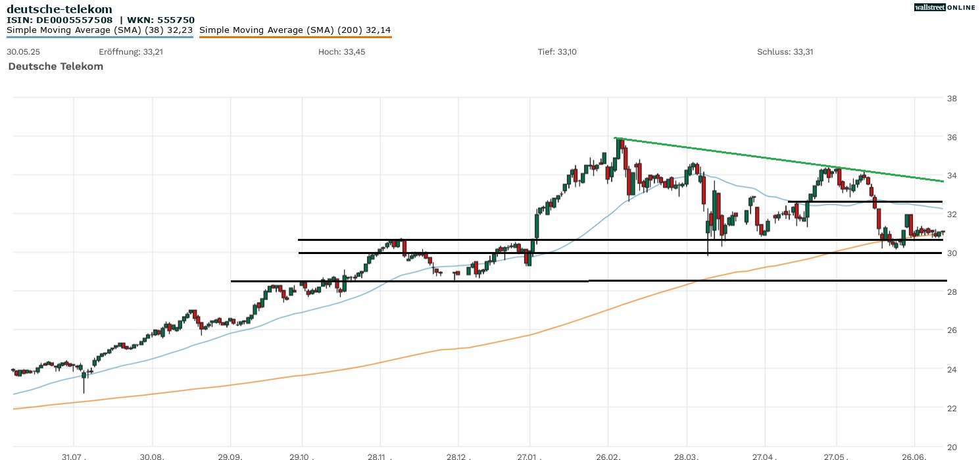Click the y-axis label 32
Image resolution: width=980 pixels, height=460 pixels.
[951, 215]
